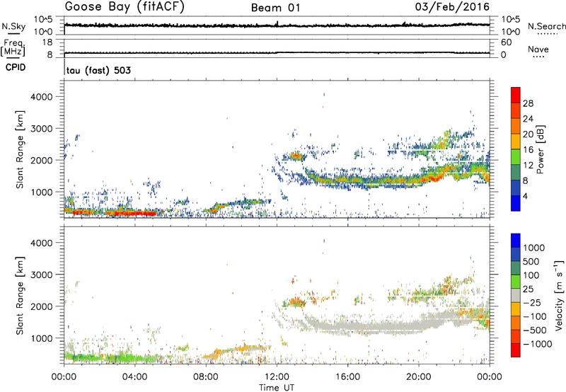This screenshot has width=566, height=392.
Task: Click the '-25' label on Velocity color bar
Action: [x=532, y=302]
